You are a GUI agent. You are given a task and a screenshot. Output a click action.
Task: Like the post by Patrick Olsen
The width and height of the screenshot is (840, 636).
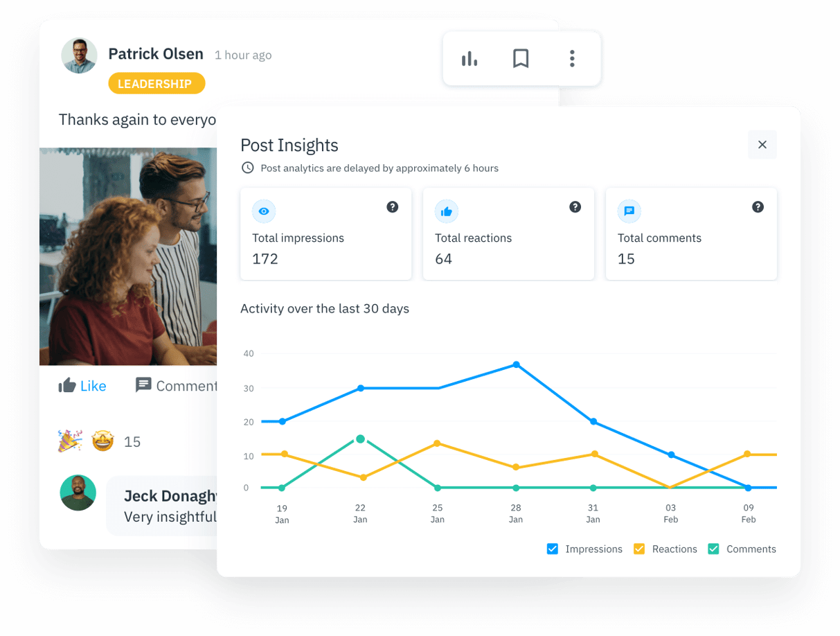click(82, 386)
